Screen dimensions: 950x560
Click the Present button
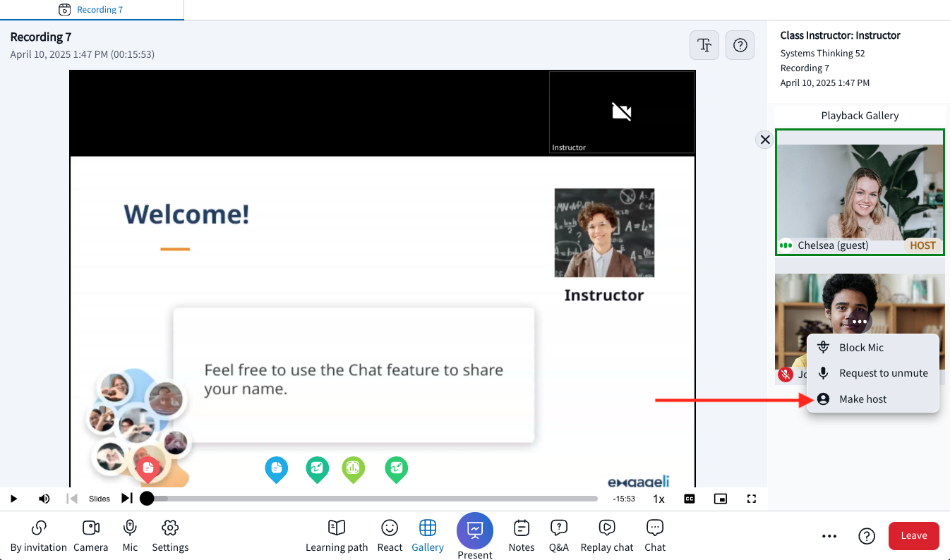(474, 530)
